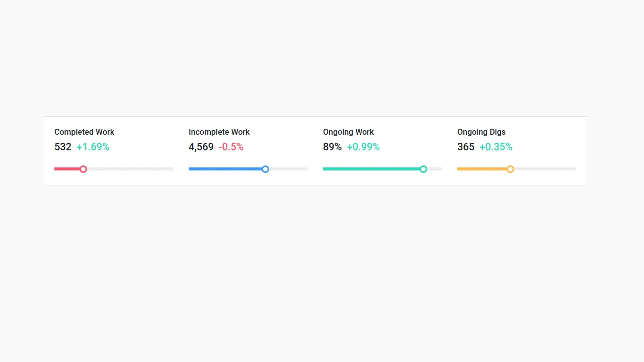This screenshot has width=644, height=362.
Task: Select the 365 value under Ongoing Digs
Action: 465,147
